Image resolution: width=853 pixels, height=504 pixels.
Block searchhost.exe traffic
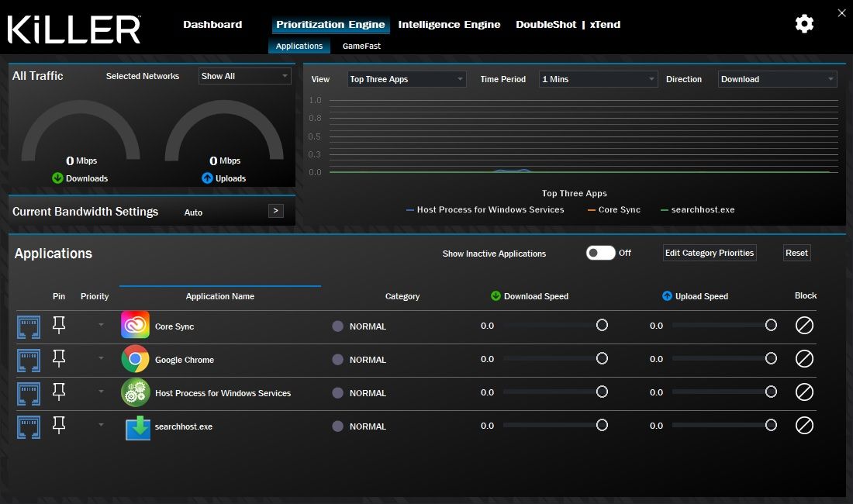(804, 425)
